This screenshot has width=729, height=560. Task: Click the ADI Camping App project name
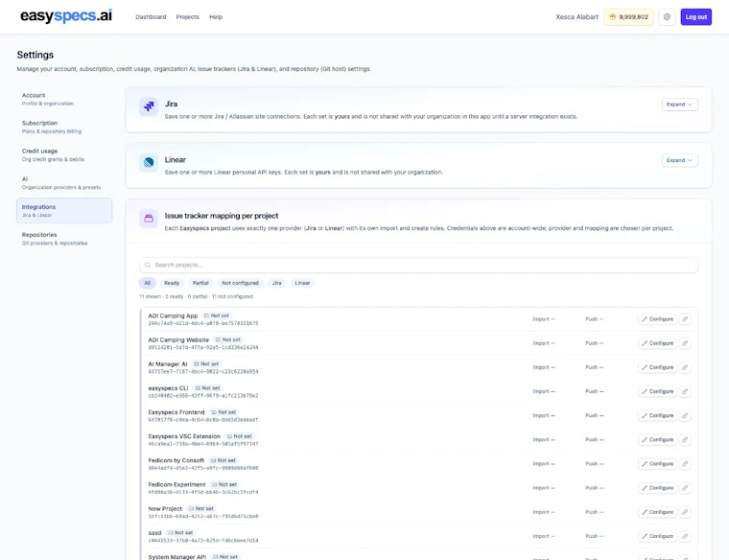[x=173, y=315]
